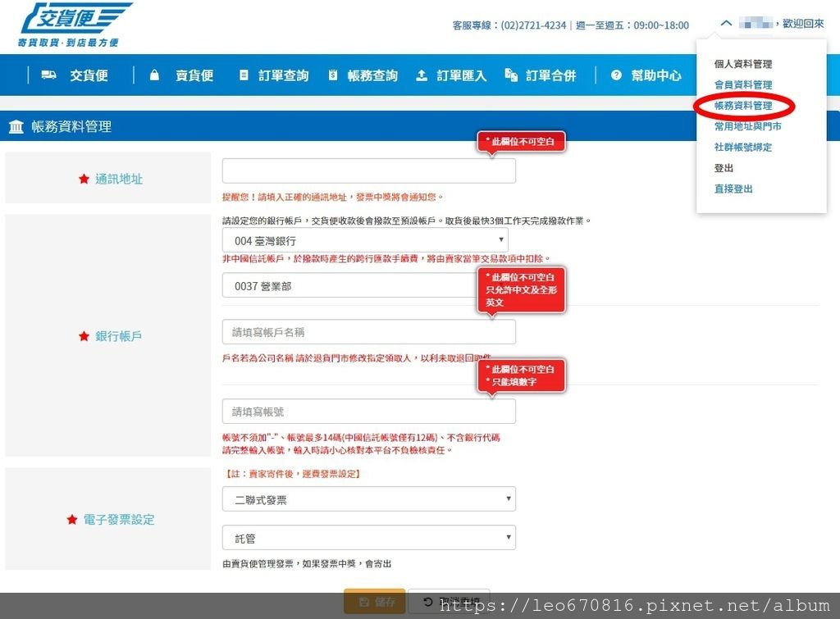Click the truck icon beside 交貨便
The image size is (840, 619).
click(x=48, y=75)
